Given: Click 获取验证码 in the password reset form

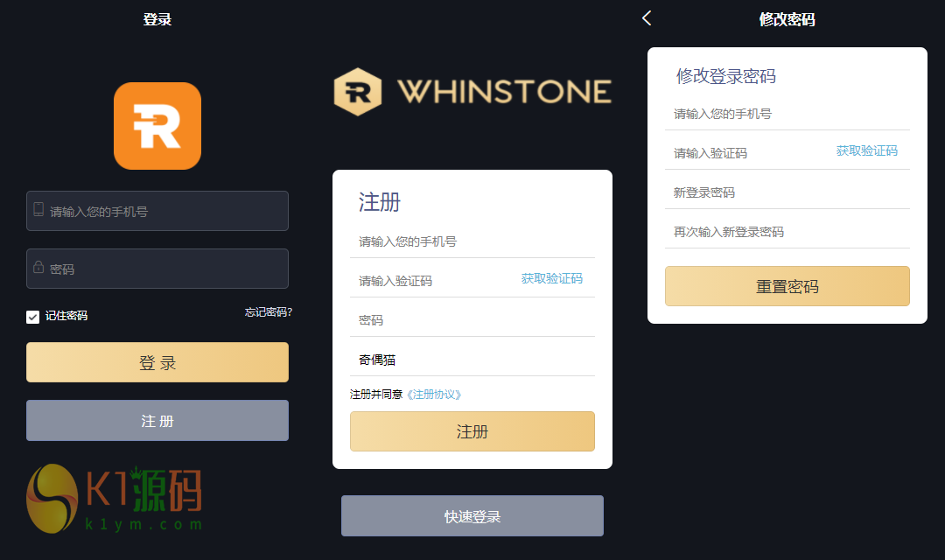Looking at the screenshot, I should click(866, 150).
